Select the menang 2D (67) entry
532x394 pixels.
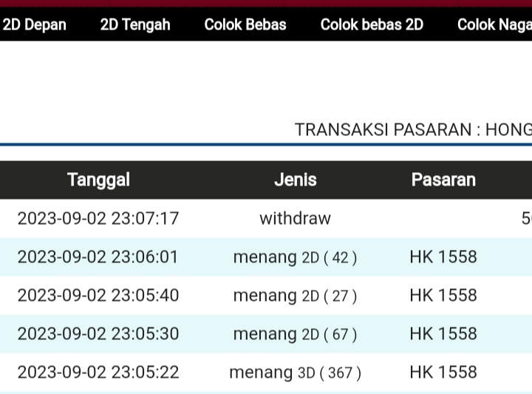(295, 333)
